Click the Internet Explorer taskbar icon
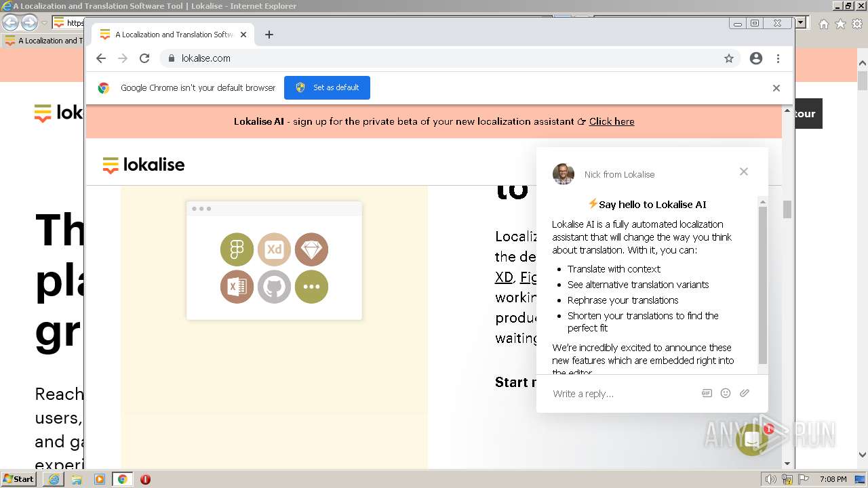868x488 pixels. (x=54, y=479)
